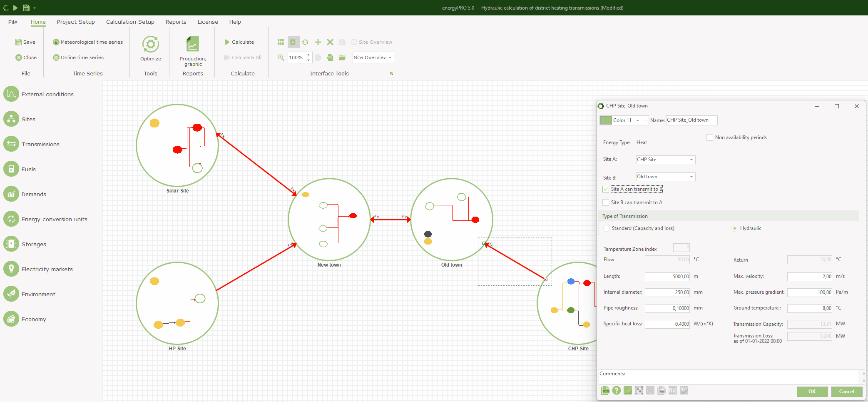Toggle Non availability periods checkbox
Screen dimensions: 868x402
(x=710, y=137)
